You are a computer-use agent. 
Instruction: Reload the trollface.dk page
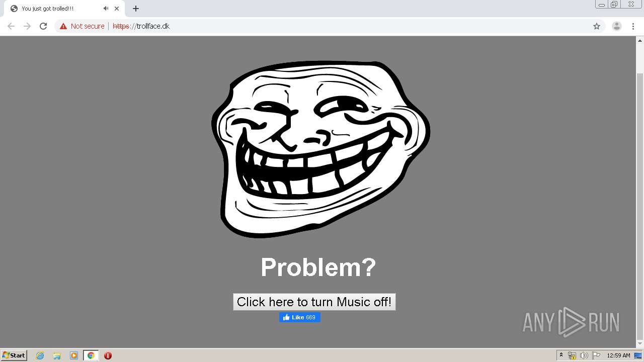(43, 26)
